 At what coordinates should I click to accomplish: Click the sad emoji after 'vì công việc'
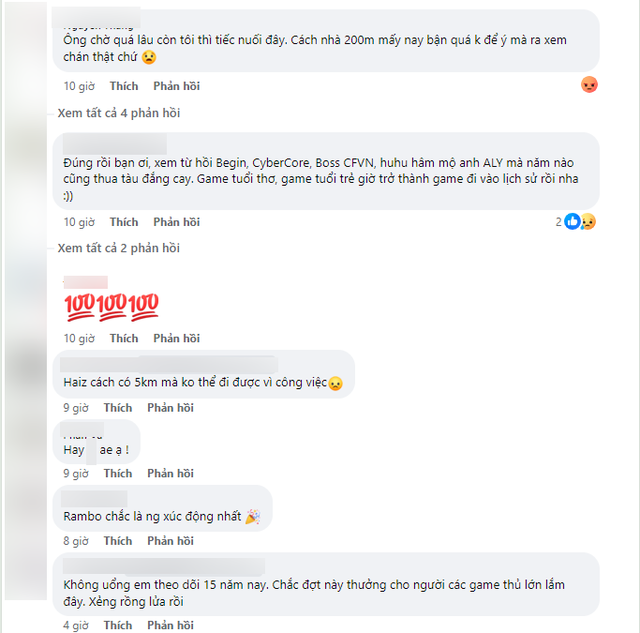click(x=336, y=383)
